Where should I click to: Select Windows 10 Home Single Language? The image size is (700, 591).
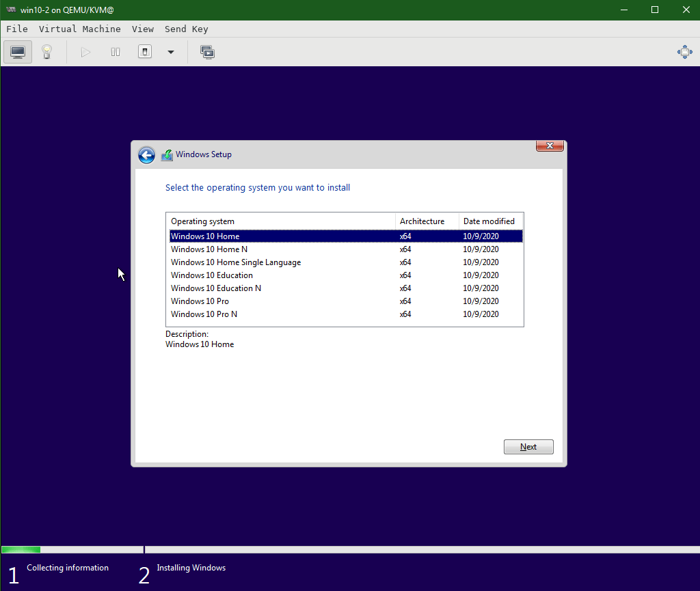point(235,262)
